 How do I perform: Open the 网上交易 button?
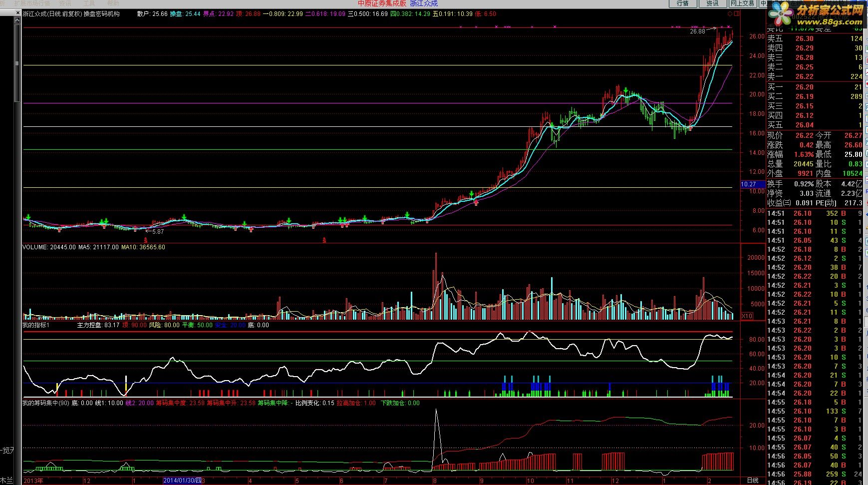[742, 3]
